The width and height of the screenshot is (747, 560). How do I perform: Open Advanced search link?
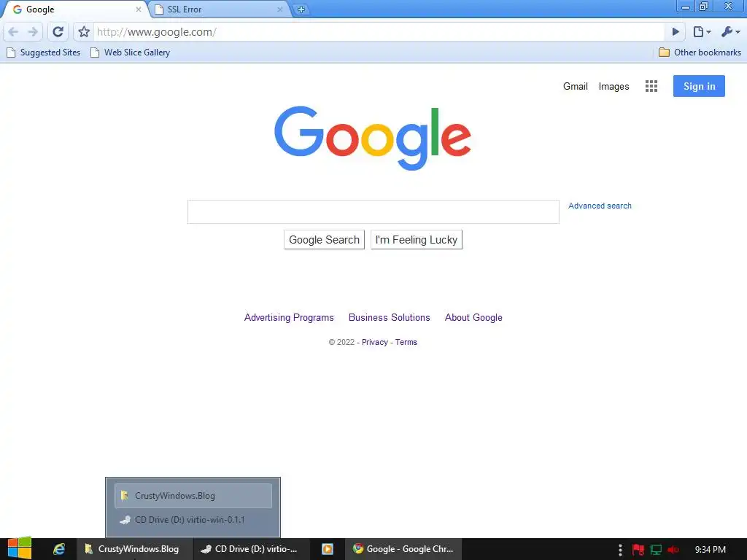tap(600, 206)
